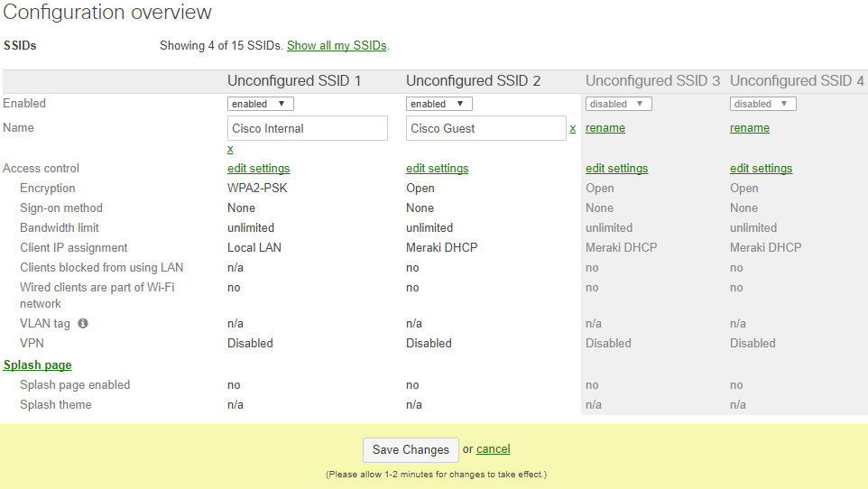Click Show all my SSIDs link
The height and width of the screenshot is (489, 868).
pyautogui.click(x=337, y=45)
